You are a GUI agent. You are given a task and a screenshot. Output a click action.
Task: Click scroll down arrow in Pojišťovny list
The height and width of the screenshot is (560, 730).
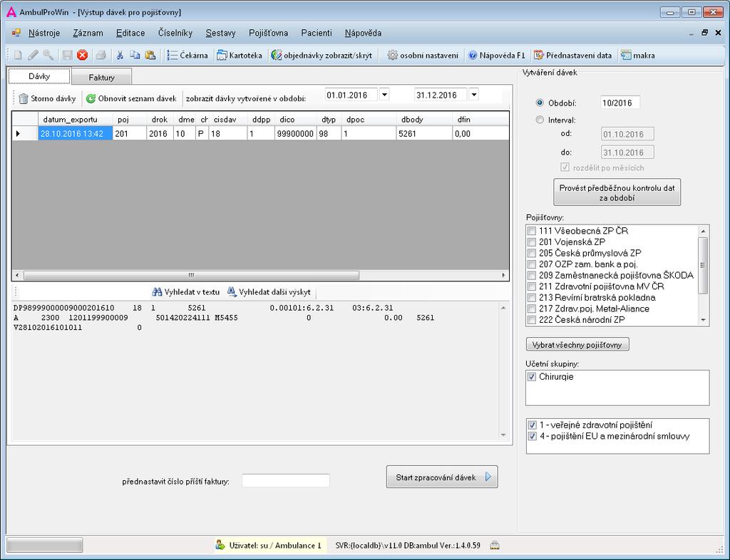(x=703, y=320)
